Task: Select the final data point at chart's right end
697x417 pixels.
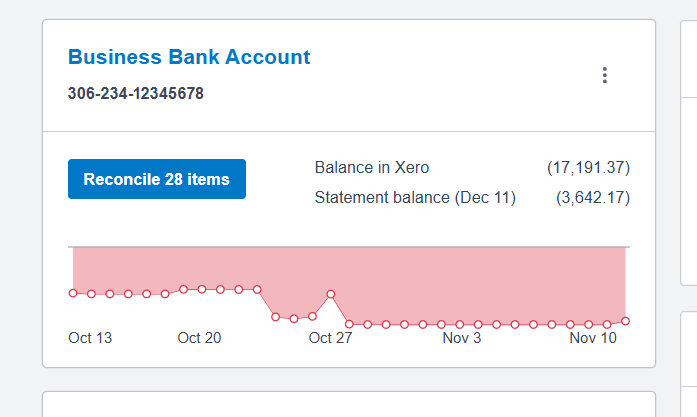Action: [x=625, y=321]
